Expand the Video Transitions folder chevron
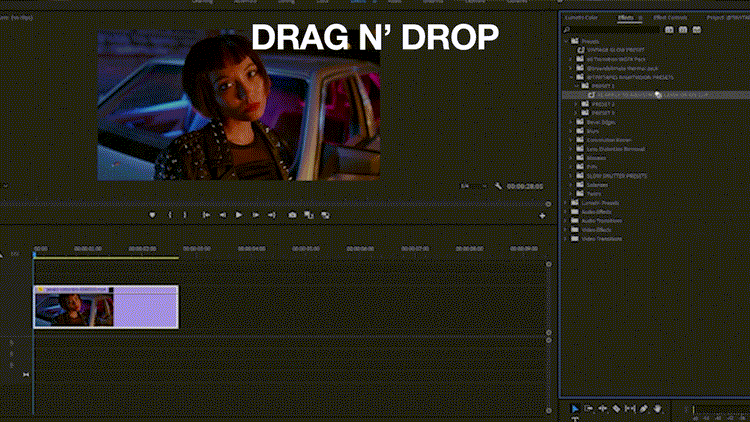 coord(566,238)
